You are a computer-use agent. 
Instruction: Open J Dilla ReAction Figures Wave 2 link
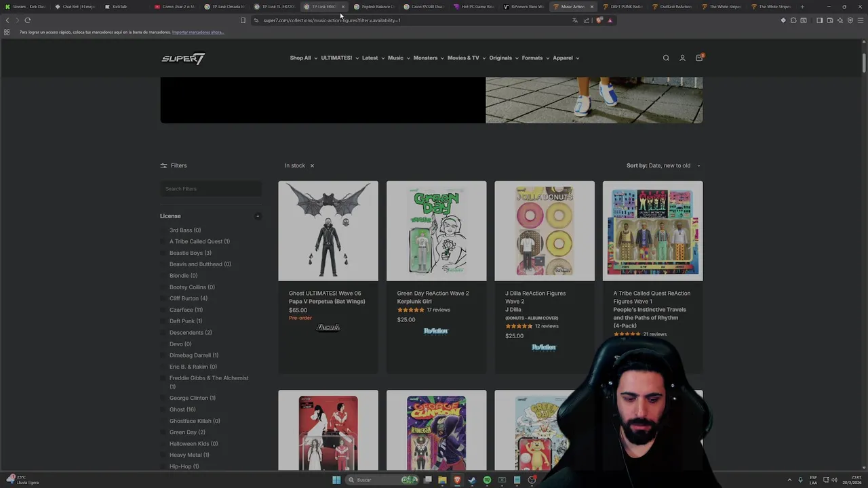(x=535, y=302)
